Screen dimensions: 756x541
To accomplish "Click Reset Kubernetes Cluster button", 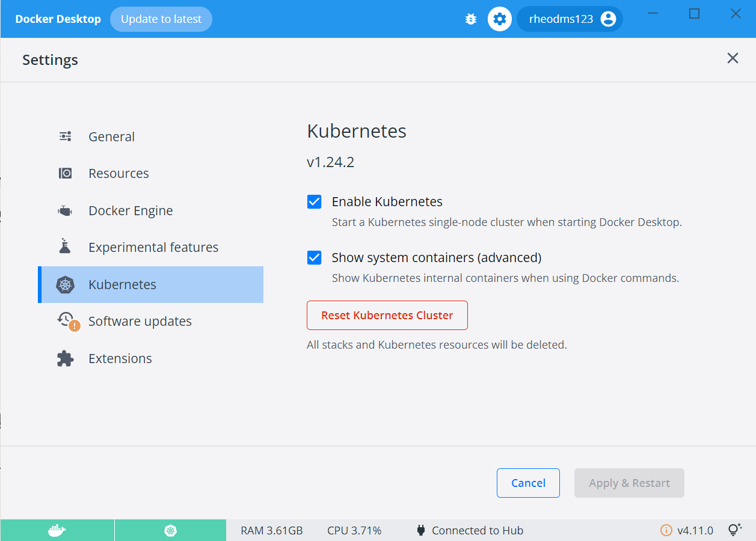I will pos(387,315).
